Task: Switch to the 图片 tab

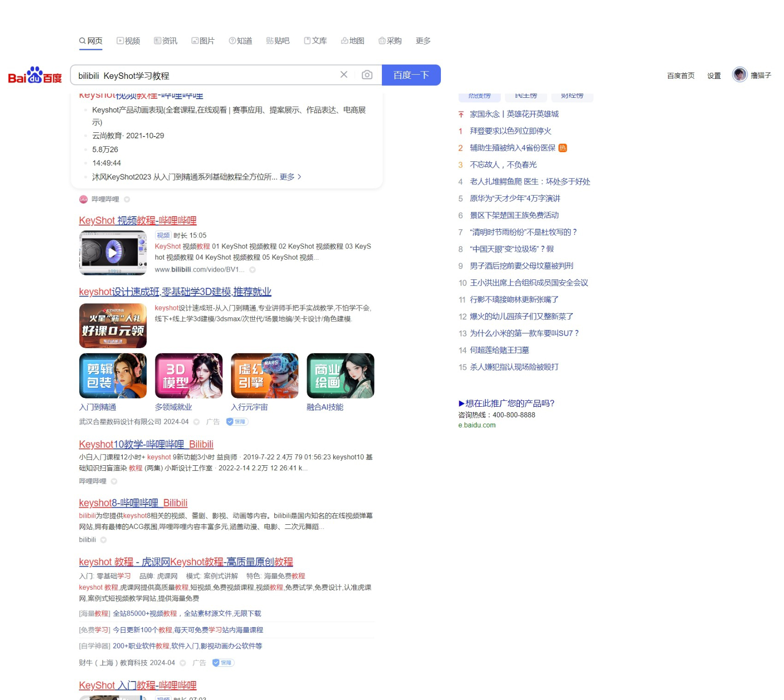Action: coord(203,41)
